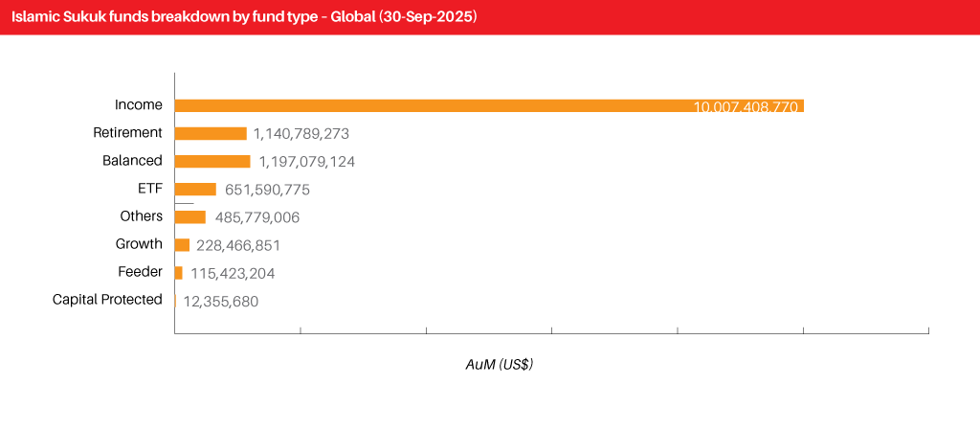Select the Income category label
This screenshot has width=980, height=430.
click(x=139, y=105)
